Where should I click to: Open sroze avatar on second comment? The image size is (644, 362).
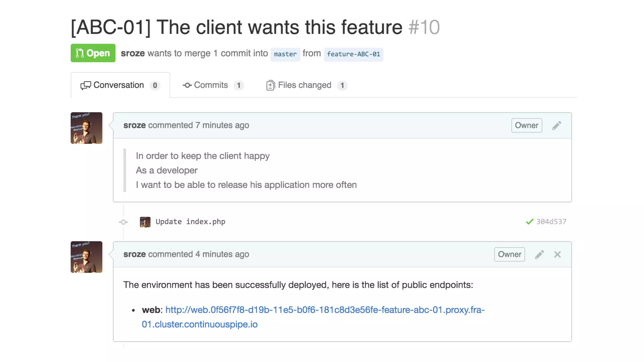pos(86,257)
